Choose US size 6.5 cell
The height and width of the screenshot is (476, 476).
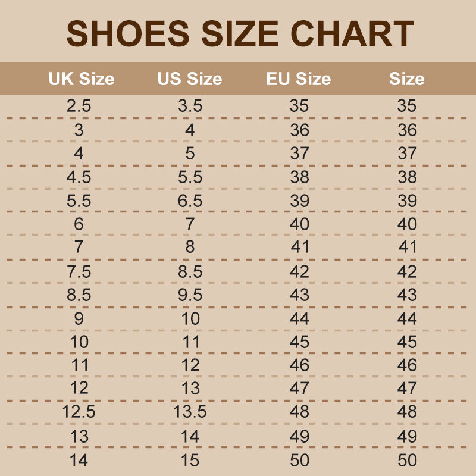(x=190, y=201)
